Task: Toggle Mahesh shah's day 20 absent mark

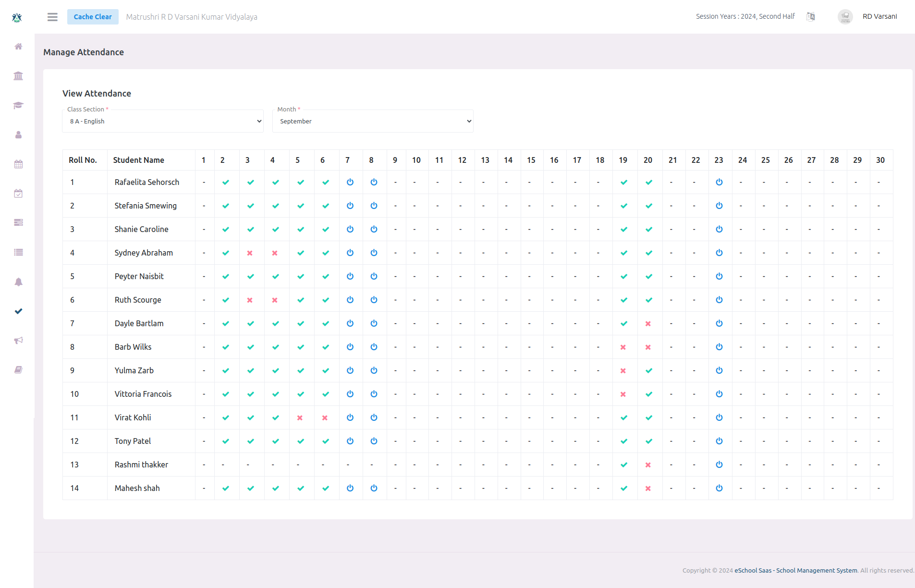Action: point(648,488)
